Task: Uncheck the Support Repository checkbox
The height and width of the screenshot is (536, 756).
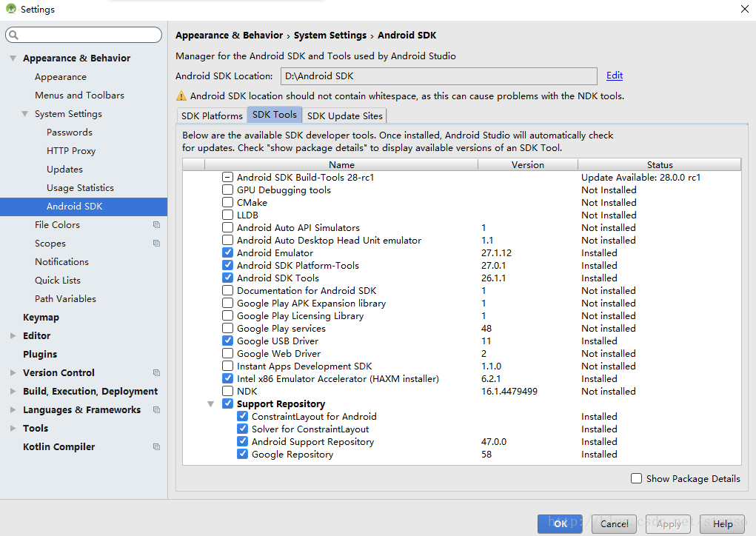Action: 227,403
